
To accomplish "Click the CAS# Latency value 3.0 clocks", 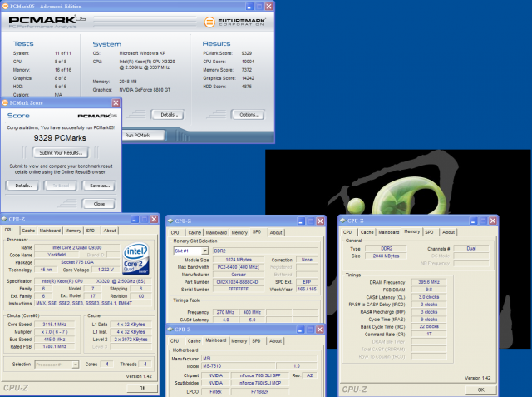I will coord(429,297).
